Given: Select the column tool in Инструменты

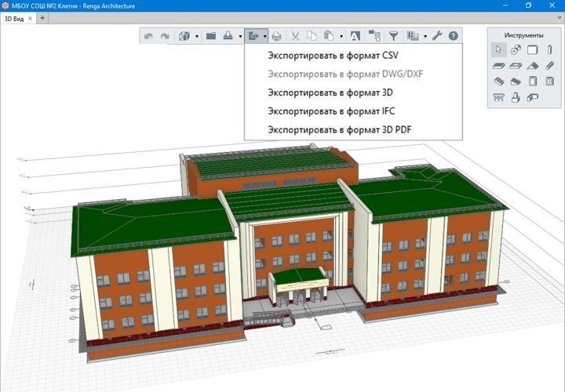Looking at the screenshot, I should pyautogui.click(x=549, y=49).
